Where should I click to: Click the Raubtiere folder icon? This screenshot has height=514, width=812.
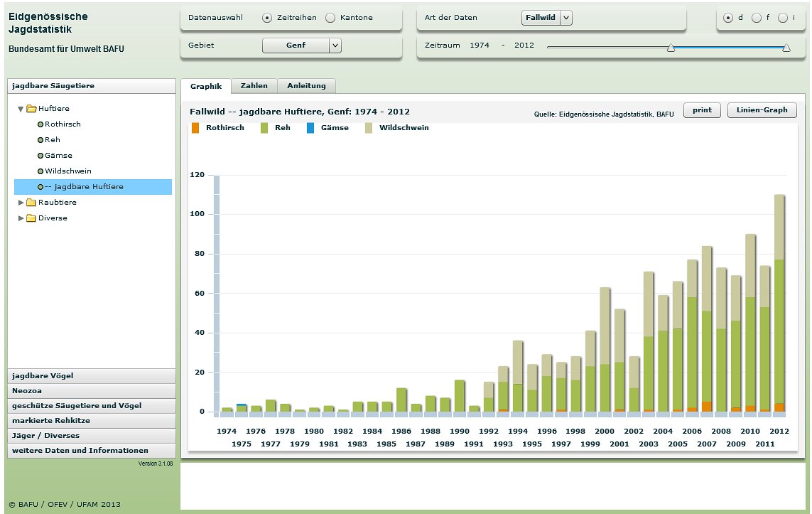click(31, 203)
